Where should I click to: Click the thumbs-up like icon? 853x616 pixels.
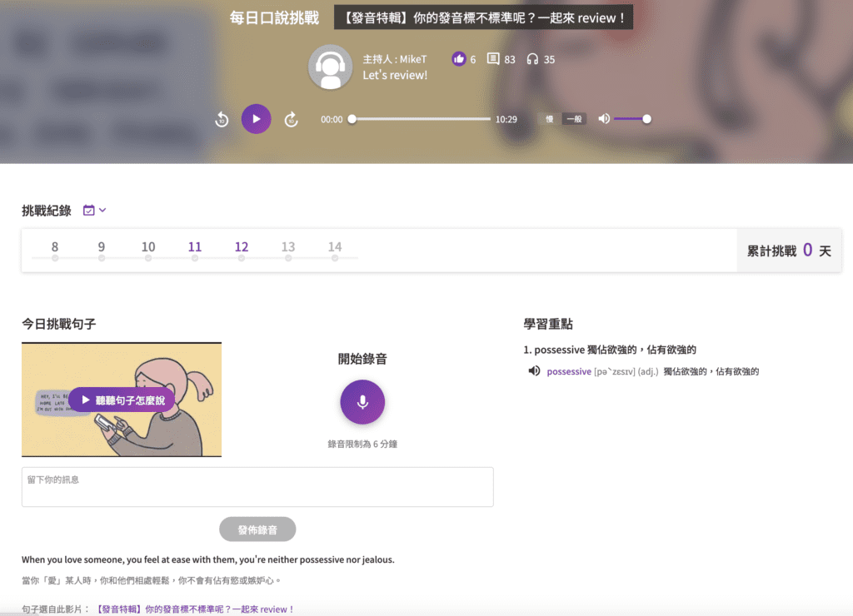(458, 59)
